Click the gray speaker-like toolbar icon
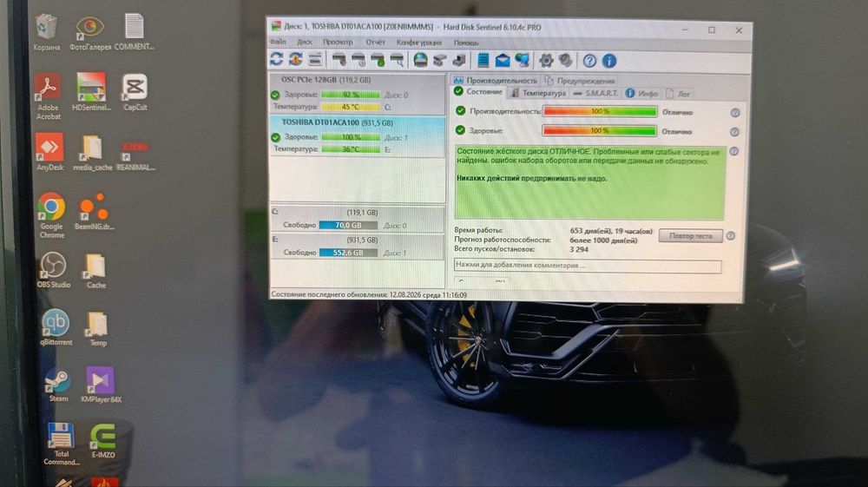The width and height of the screenshot is (868, 487). [x=565, y=60]
